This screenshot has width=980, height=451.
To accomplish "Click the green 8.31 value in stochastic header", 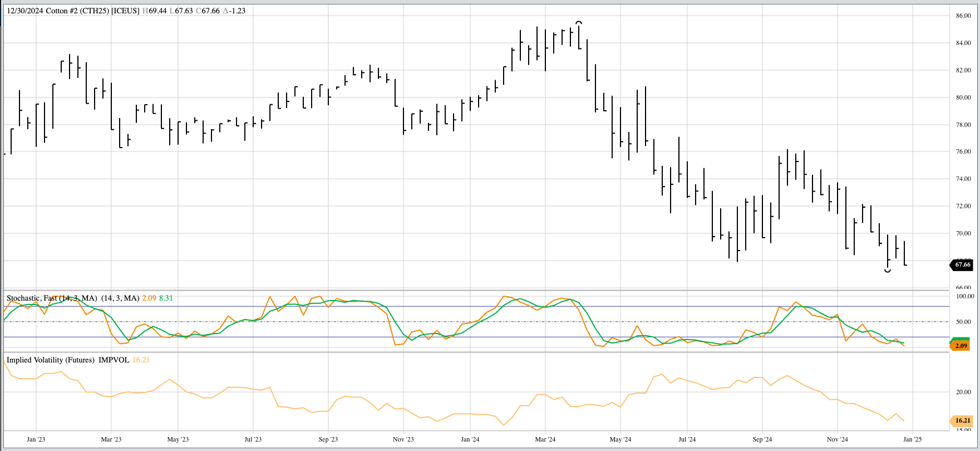I will [x=166, y=298].
